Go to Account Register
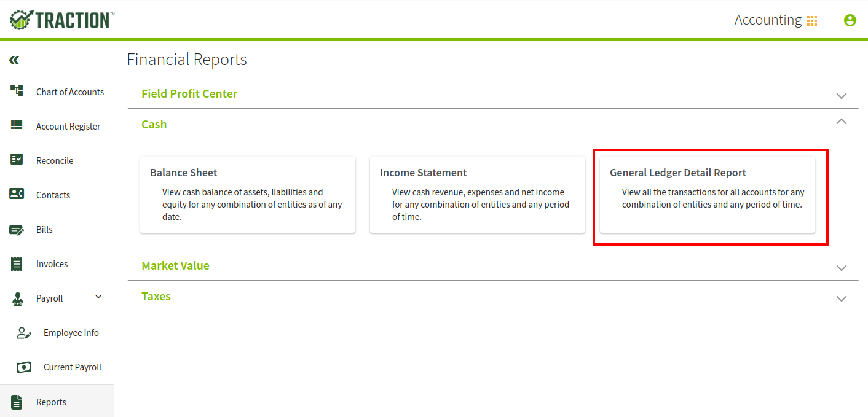 tap(68, 127)
